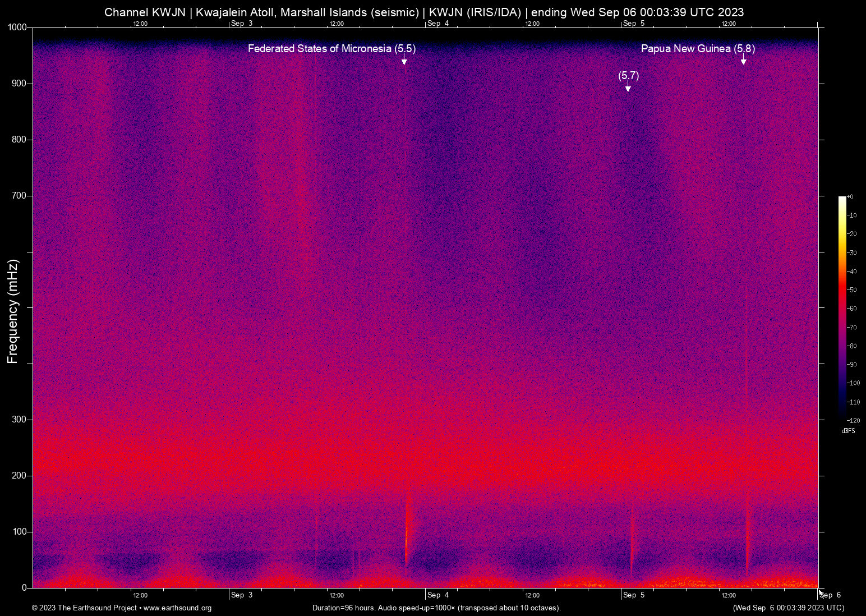Click the 'Sep 6' time axis label
The height and width of the screenshot is (616, 866).
(831, 595)
